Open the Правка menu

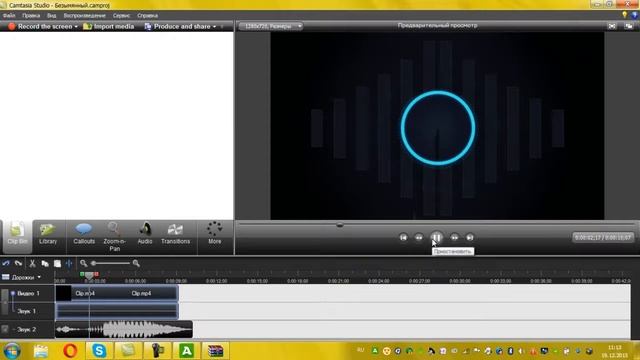pyautogui.click(x=31, y=16)
